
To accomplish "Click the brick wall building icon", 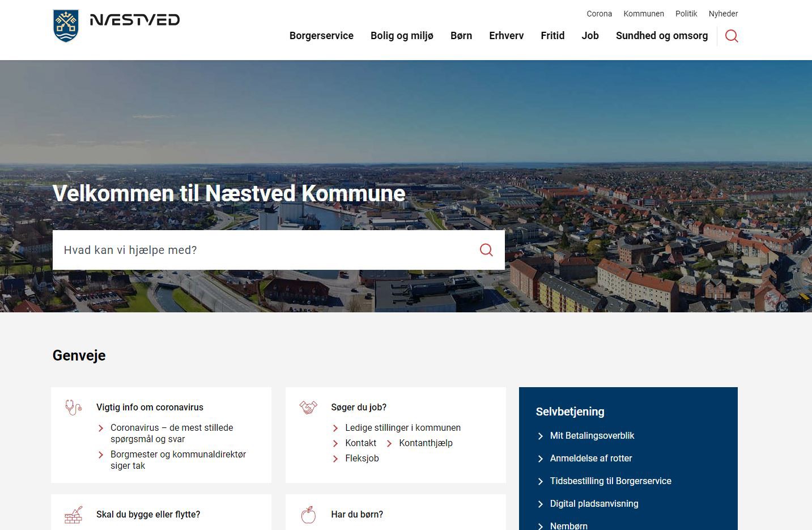I will pos(74,515).
